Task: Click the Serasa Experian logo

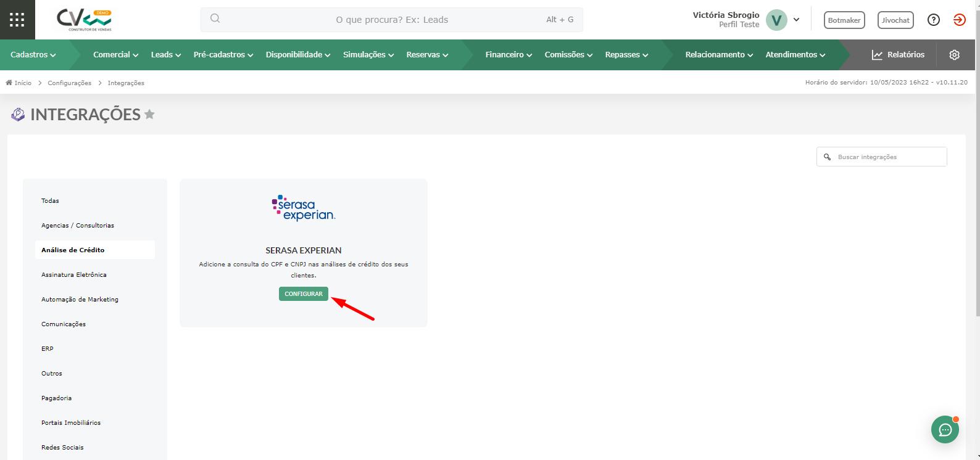Action: point(304,208)
